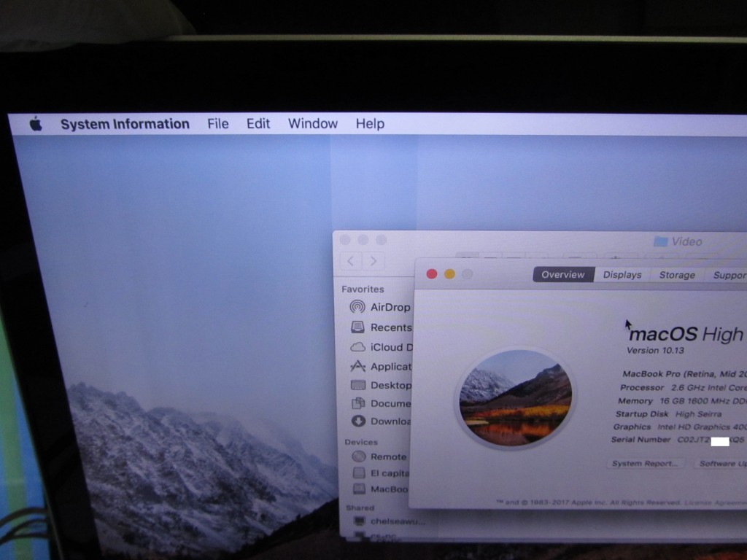Open the File menu
This screenshot has height=560, width=747.
[217, 124]
